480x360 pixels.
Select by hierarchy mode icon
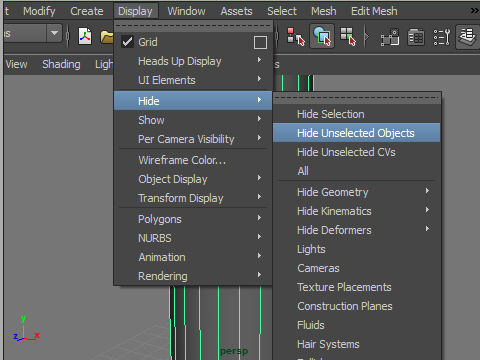(296, 36)
